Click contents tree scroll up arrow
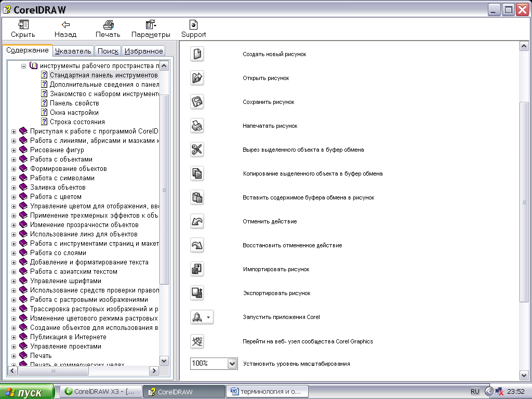 [x=164, y=65]
